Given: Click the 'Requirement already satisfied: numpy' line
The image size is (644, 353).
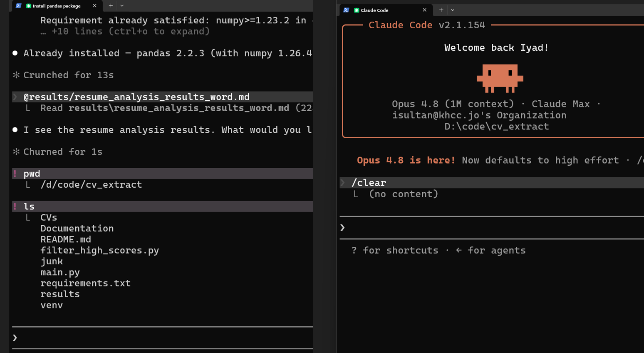Looking at the screenshot, I should click(177, 20).
